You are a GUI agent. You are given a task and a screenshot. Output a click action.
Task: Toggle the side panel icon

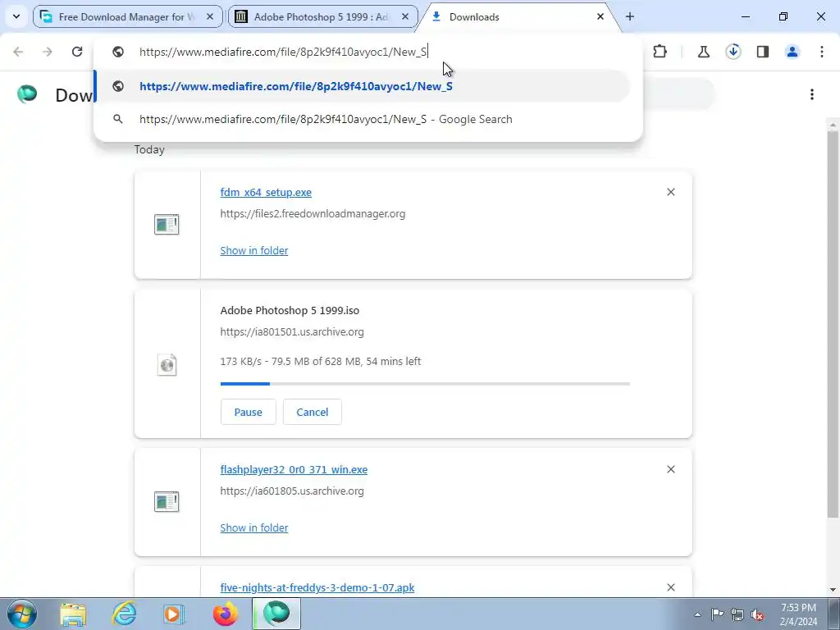[763, 52]
